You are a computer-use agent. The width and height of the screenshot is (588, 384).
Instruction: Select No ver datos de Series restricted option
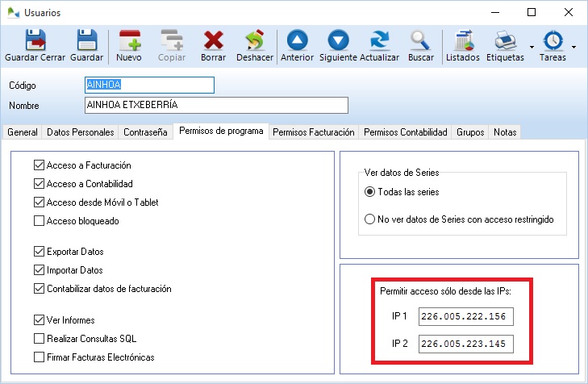pos(370,219)
